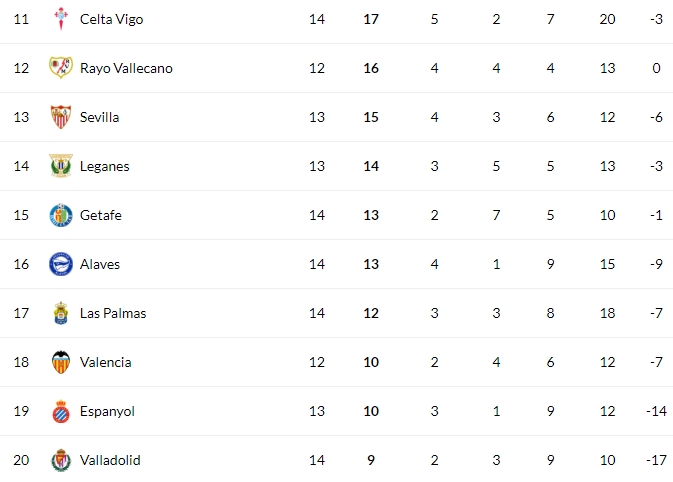Open the Celta Vigo team link
Screen dimensions: 673x482
click(x=112, y=19)
